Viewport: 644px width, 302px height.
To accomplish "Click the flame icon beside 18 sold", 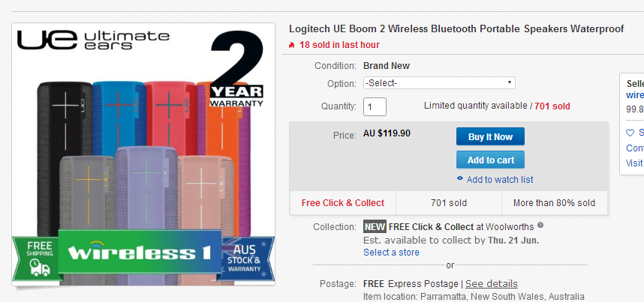I will 292,45.
